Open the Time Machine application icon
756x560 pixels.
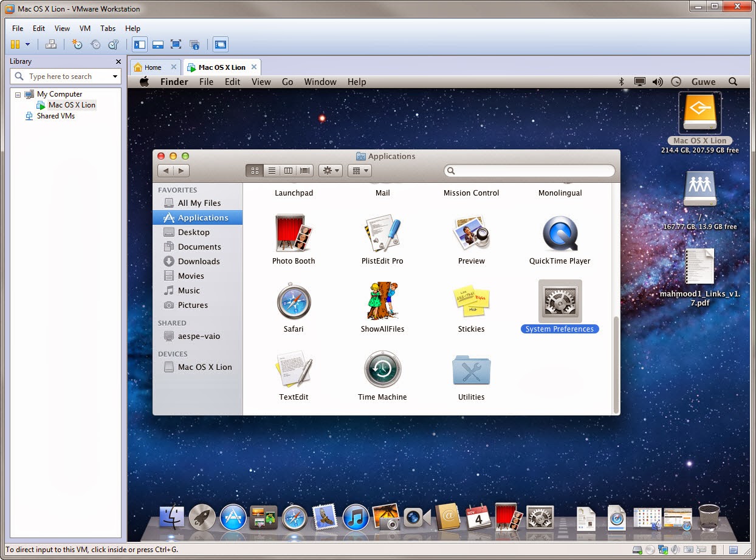[382, 369]
